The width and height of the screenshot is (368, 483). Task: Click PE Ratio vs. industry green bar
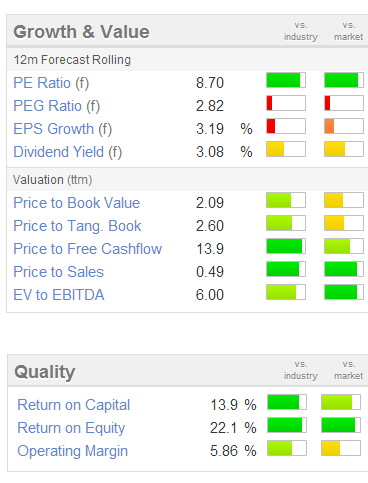pos(286,80)
